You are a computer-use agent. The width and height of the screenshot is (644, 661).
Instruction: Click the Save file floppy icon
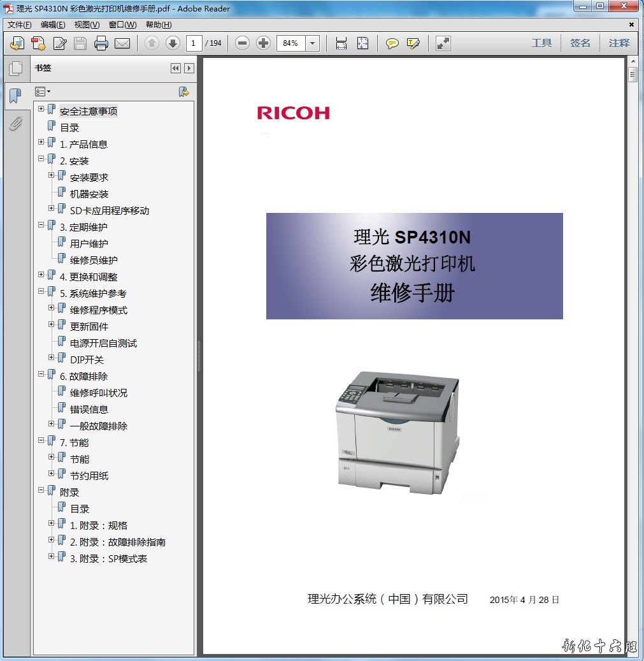[x=80, y=43]
